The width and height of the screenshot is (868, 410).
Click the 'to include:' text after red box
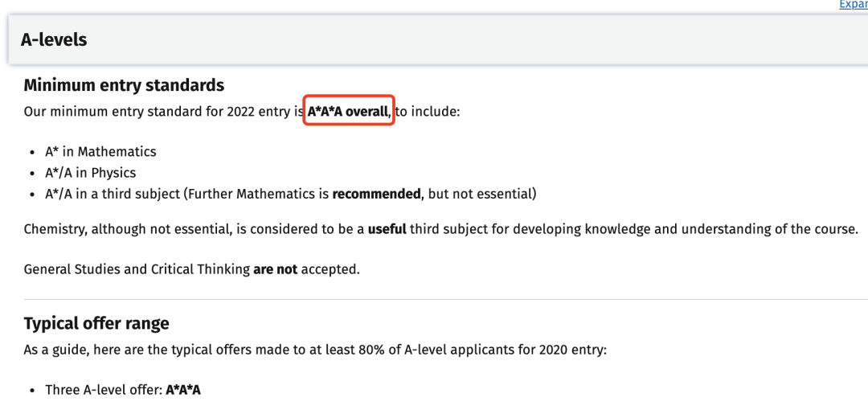(428, 112)
